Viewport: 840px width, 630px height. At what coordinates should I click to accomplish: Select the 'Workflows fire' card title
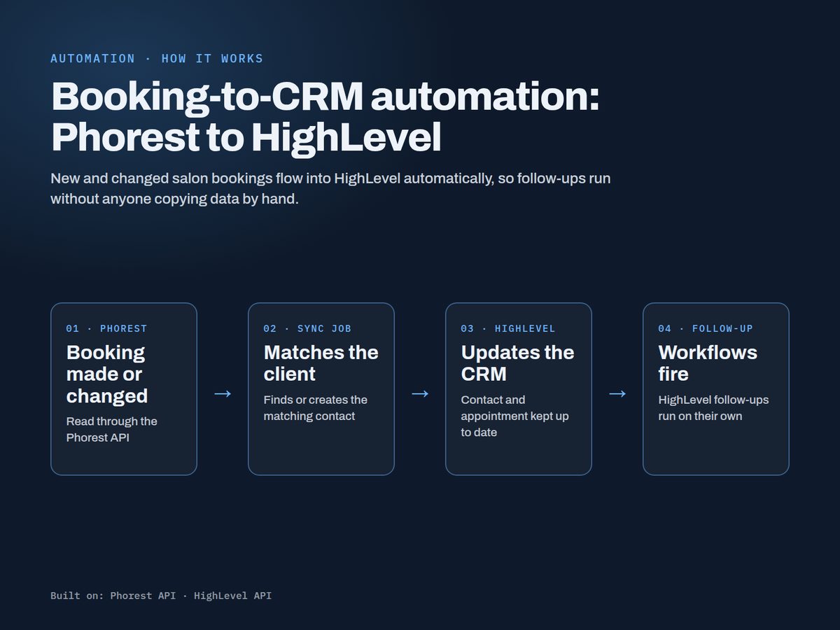708,363
